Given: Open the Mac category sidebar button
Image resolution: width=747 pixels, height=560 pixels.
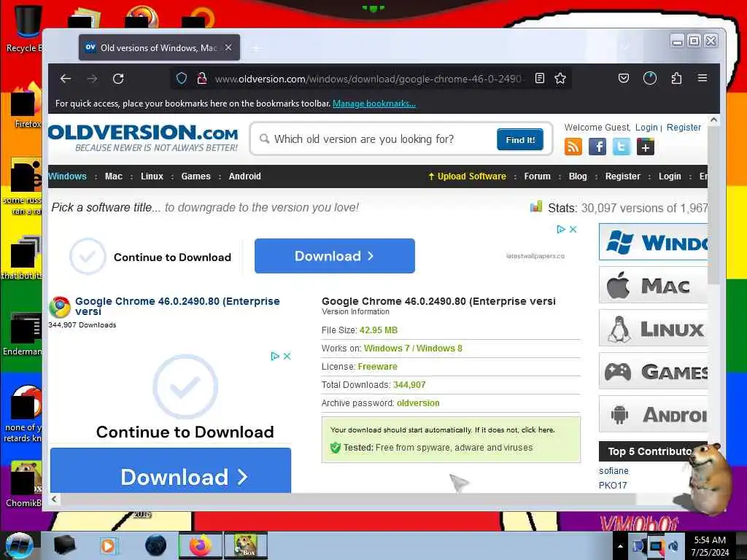Looking at the screenshot, I should (653, 285).
